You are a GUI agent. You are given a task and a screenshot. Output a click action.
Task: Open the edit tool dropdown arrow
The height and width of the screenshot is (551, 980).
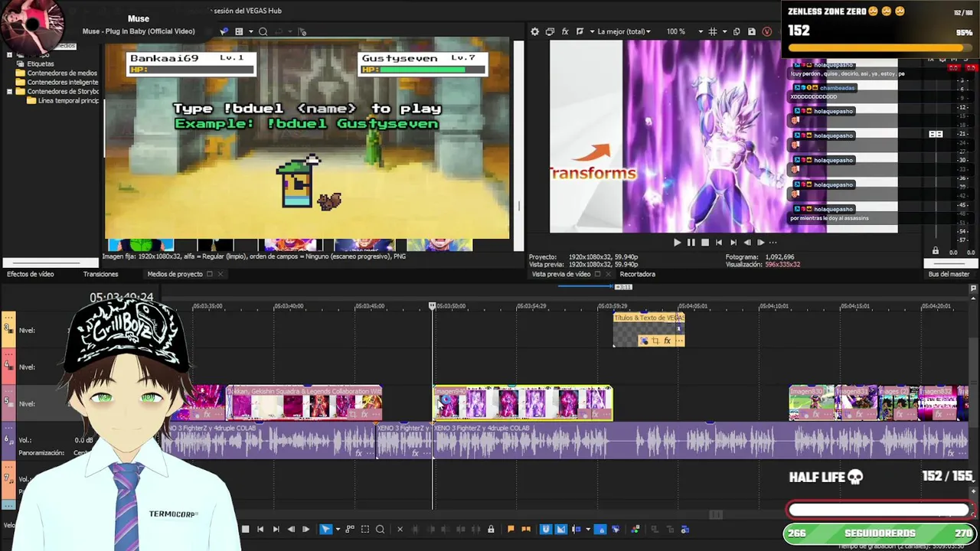point(338,529)
